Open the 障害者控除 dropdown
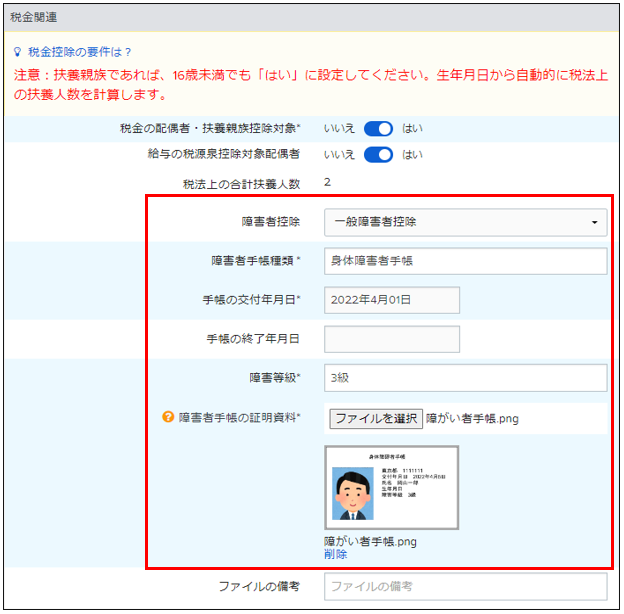Screen dimensions: 624x614 pos(465,222)
